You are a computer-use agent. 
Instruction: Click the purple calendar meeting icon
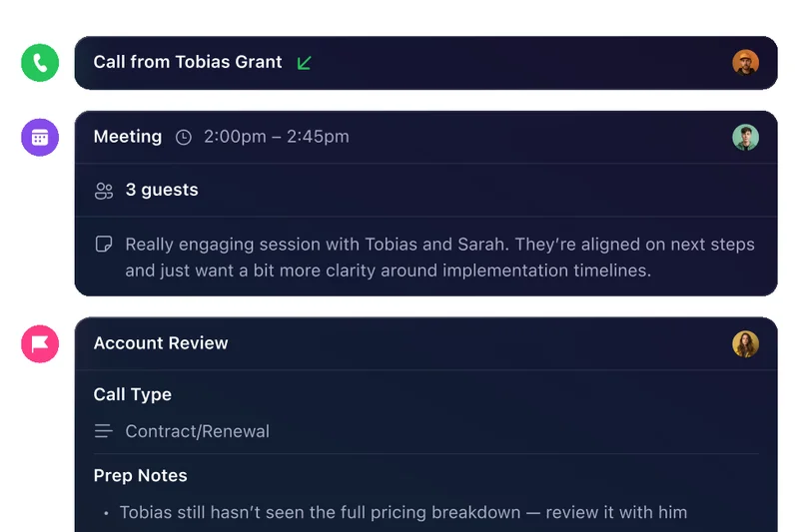tap(40, 137)
